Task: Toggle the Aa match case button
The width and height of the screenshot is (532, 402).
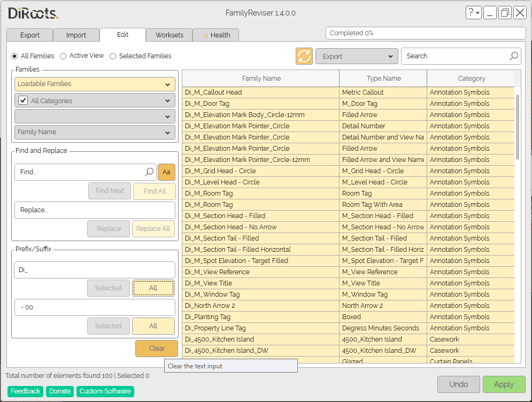Action: point(166,172)
